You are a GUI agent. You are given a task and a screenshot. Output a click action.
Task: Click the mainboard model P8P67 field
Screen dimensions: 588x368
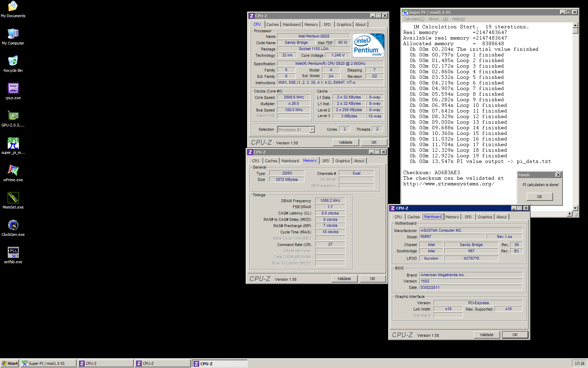point(452,237)
